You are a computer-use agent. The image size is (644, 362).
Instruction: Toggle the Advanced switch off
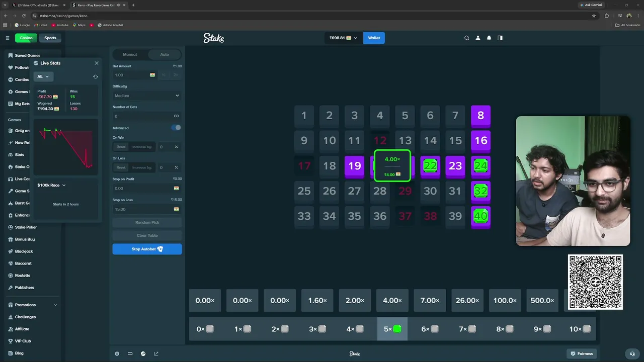(176, 128)
